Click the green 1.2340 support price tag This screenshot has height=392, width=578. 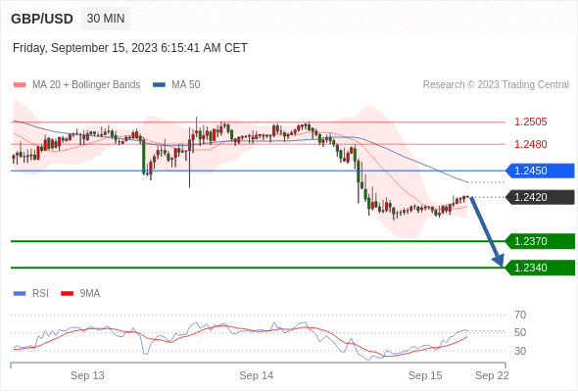click(x=540, y=268)
